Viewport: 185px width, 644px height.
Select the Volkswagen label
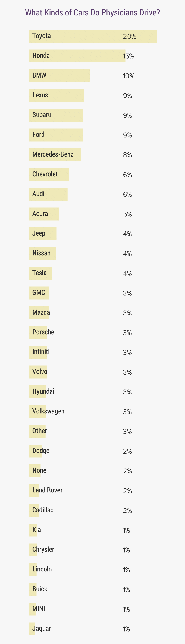[x=48, y=411]
